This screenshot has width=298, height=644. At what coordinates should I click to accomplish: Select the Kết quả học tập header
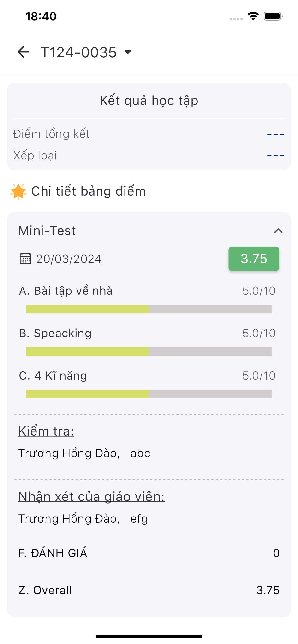click(x=149, y=100)
